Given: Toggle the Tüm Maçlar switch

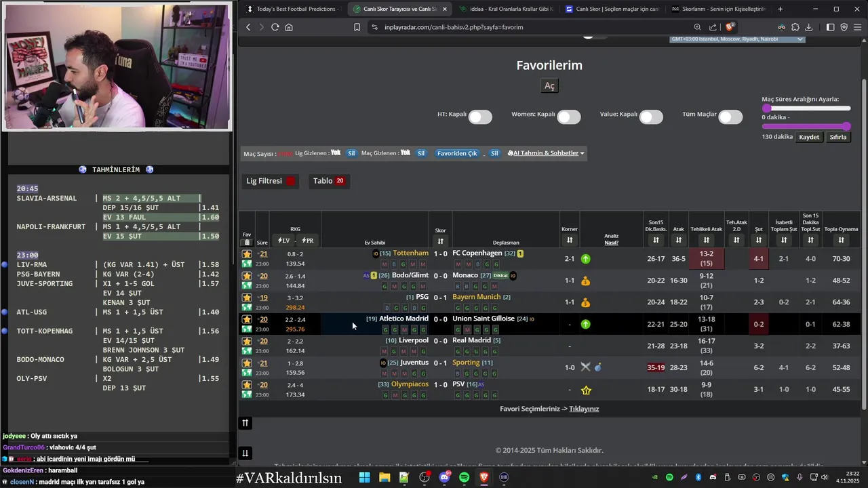Looking at the screenshot, I should point(730,117).
